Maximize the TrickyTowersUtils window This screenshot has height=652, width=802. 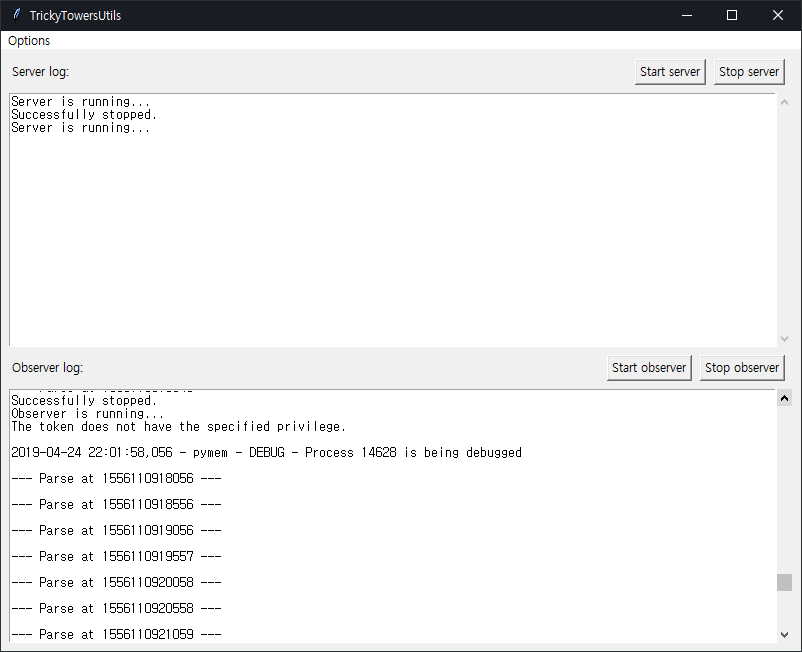[x=732, y=15]
